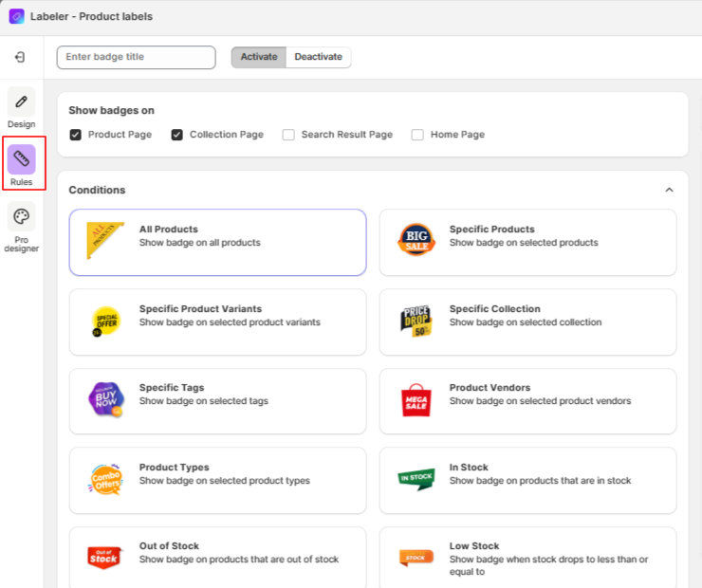Uncheck the Product Page checkbox
The image size is (702, 588).
76,135
